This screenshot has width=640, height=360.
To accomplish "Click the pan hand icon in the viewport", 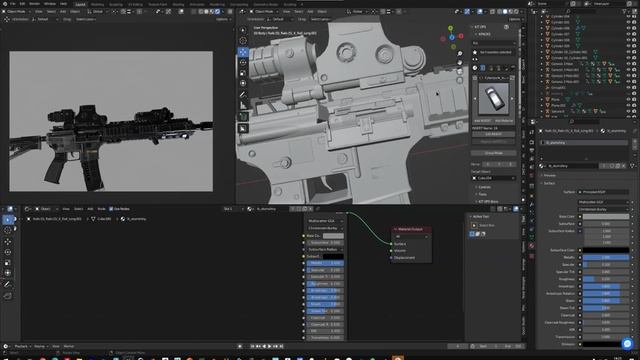I will click(460, 62).
